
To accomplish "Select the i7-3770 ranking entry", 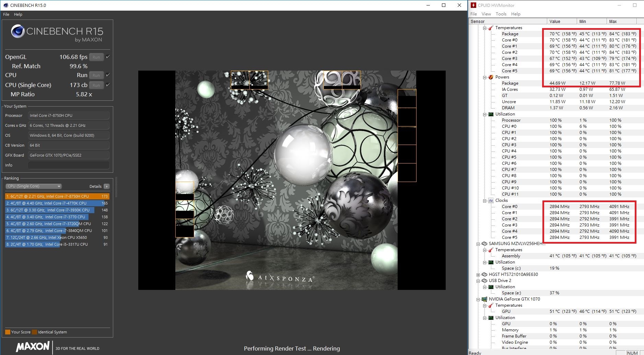I will click(x=57, y=217).
